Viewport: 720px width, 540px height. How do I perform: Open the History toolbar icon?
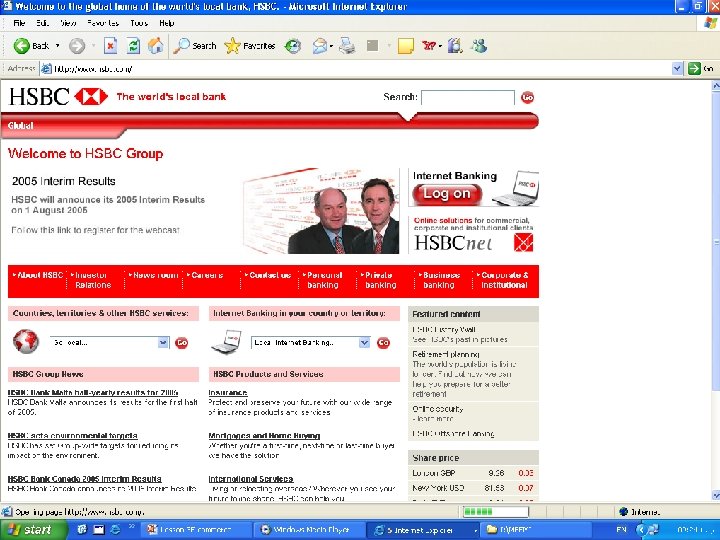[x=292, y=46]
